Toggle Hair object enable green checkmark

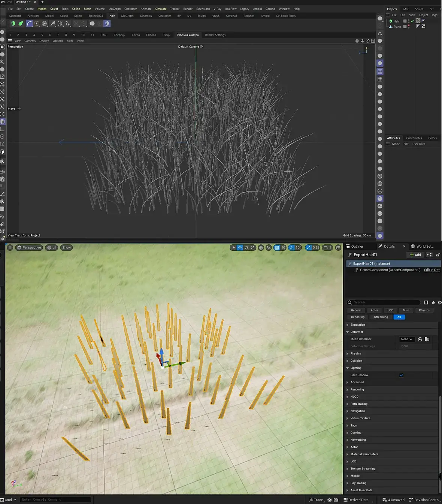(412, 21)
